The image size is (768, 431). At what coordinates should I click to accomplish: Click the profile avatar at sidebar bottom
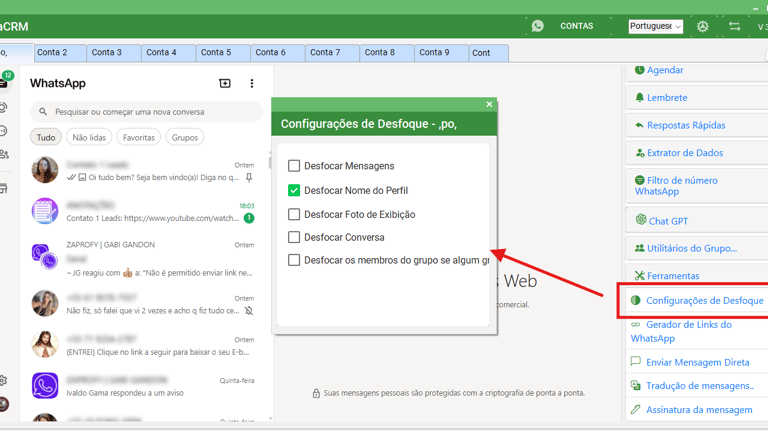pyautogui.click(x=4, y=404)
